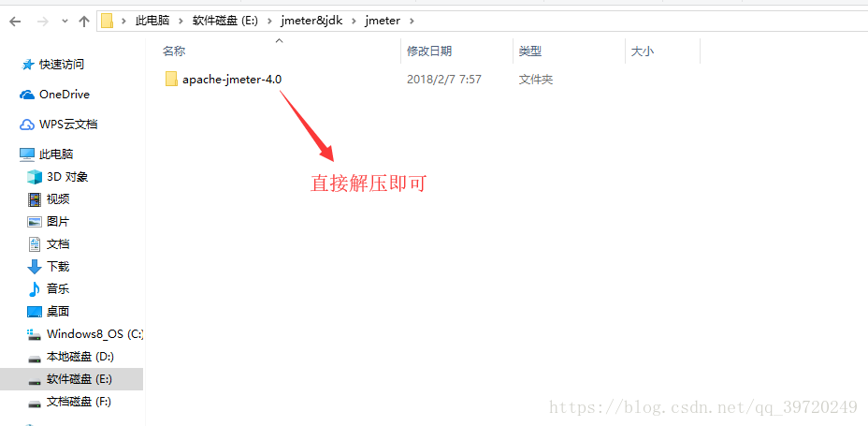Click jmeter&jdk in the address breadcrumb

(312, 21)
